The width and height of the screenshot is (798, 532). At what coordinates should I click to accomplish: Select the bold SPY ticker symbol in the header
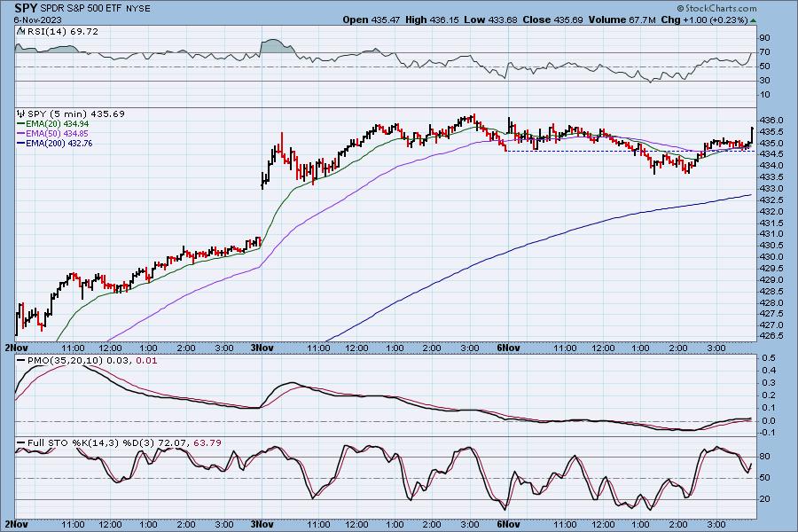click(26, 8)
